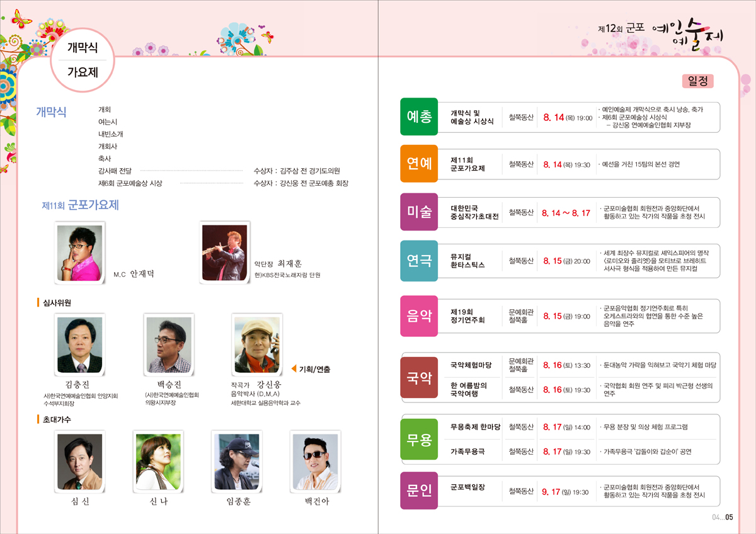756x534 pixels.
Task: Click guest singer 신나 photo
Action: [158, 462]
